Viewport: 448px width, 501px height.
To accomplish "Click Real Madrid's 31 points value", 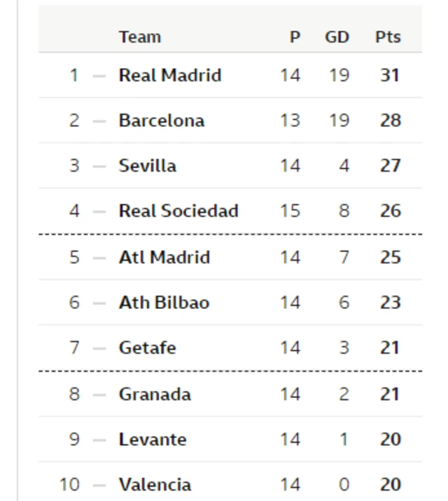I will pos(389,75).
